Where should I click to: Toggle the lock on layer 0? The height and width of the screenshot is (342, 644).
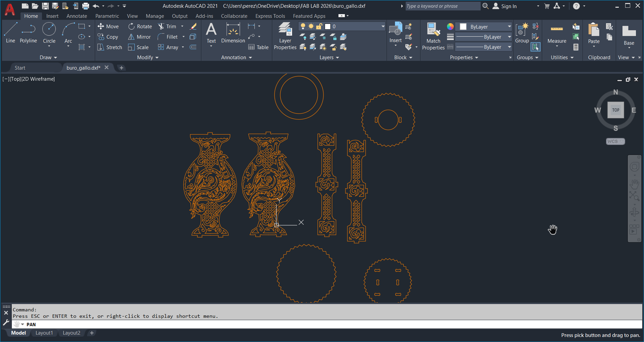[x=319, y=26]
